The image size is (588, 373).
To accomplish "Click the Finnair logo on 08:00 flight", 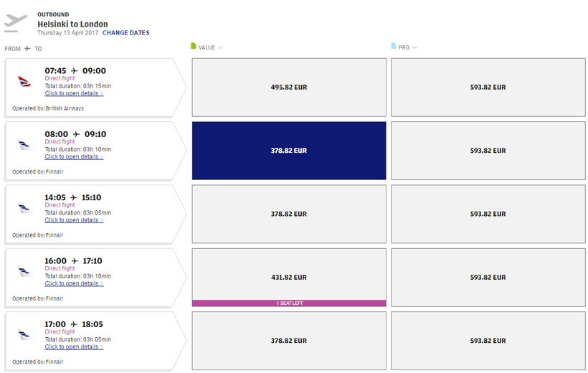I will pos(25,145).
